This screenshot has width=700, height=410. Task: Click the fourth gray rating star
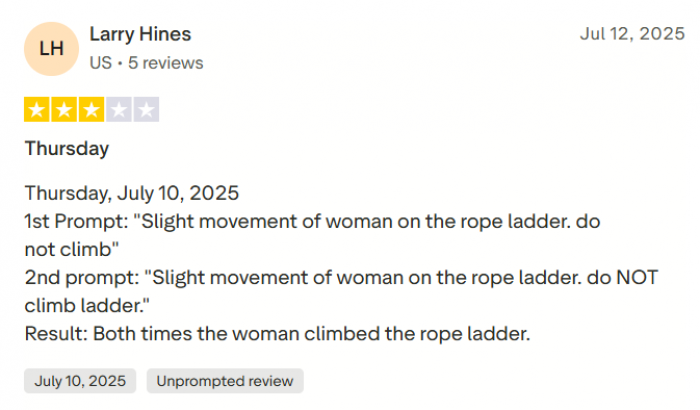click(x=119, y=110)
